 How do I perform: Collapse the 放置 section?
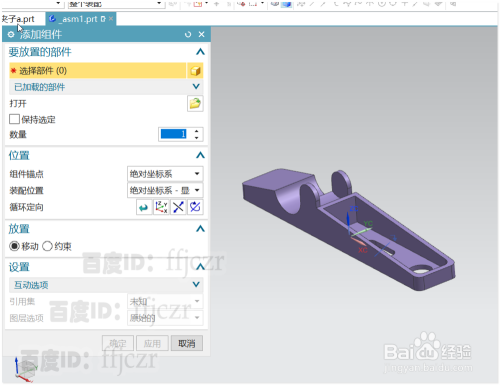(200, 229)
